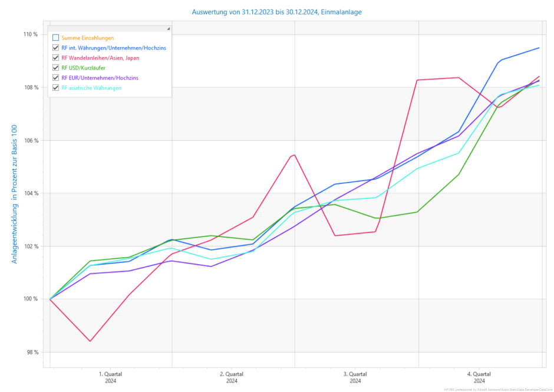Image resolution: width=554 pixels, height=392 pixels.
Task: Click the 4. Quartal 2024 axis label
Action: point(479,377)
